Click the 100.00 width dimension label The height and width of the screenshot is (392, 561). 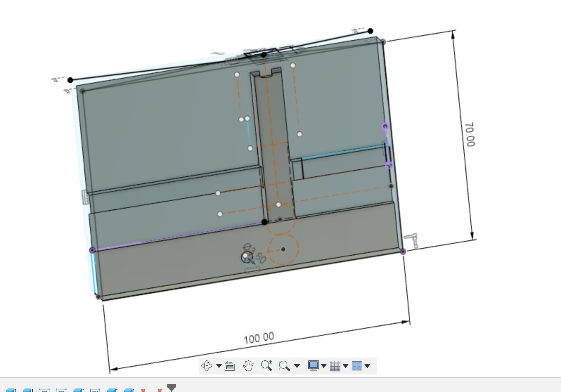tap(259, 338)
